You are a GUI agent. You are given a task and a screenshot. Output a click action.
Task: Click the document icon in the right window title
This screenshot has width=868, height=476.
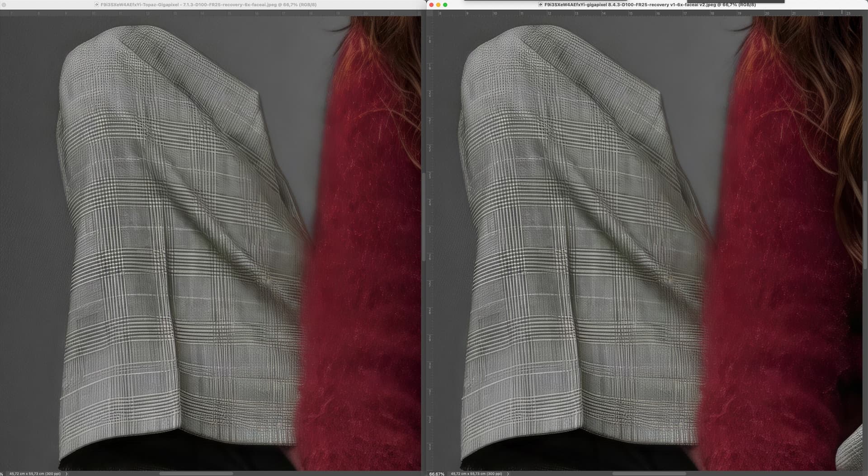(540, 5)
